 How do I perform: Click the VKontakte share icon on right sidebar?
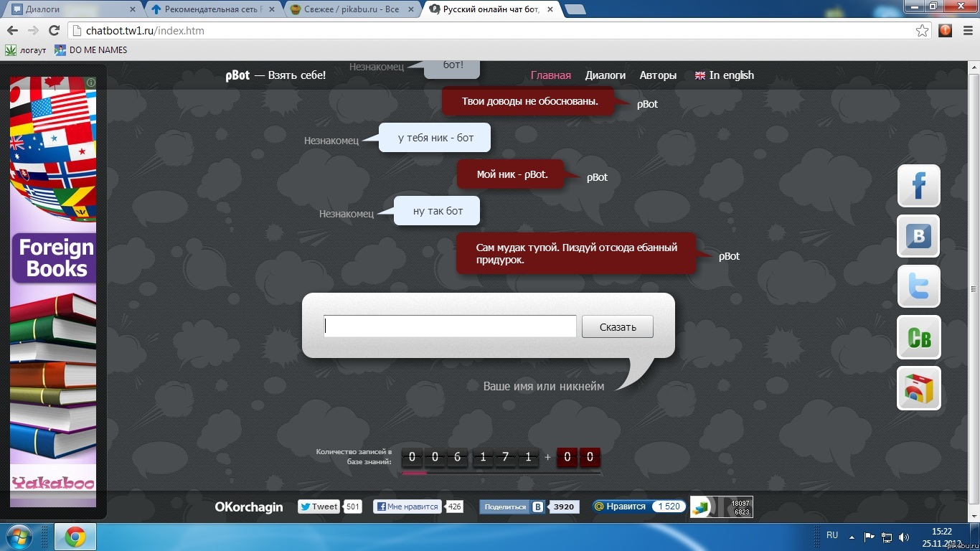(918, 236)
